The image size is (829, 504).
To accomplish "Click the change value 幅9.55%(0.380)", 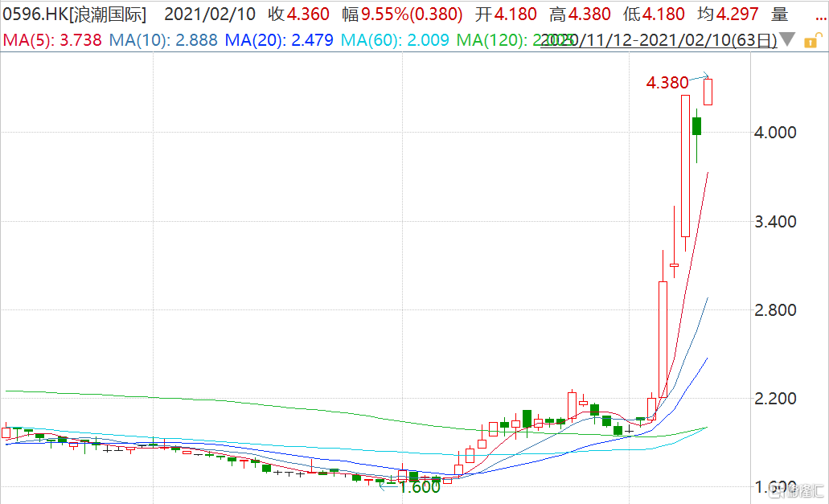I will click(402, 14).
